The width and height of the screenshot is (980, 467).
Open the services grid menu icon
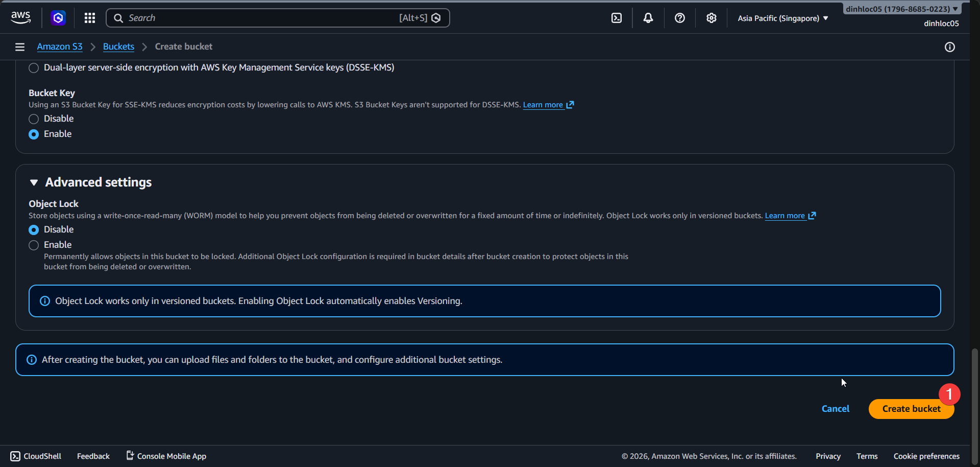pyautogui.click(x=90, y=18)
